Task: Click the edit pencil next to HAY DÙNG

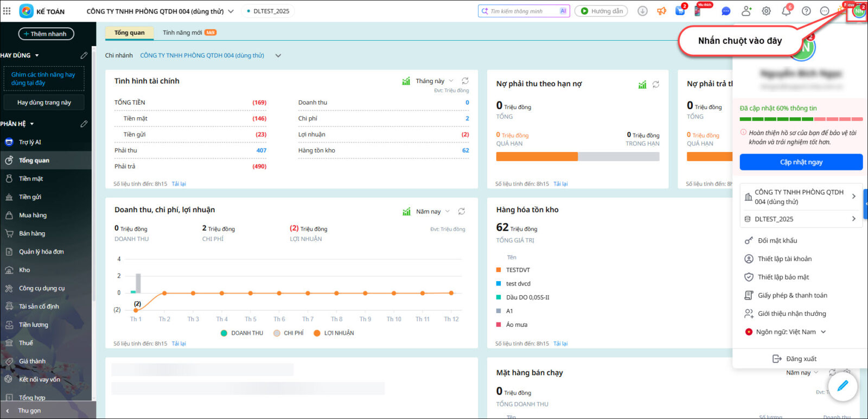Action: pyautogui.click(x=84, y=55)
